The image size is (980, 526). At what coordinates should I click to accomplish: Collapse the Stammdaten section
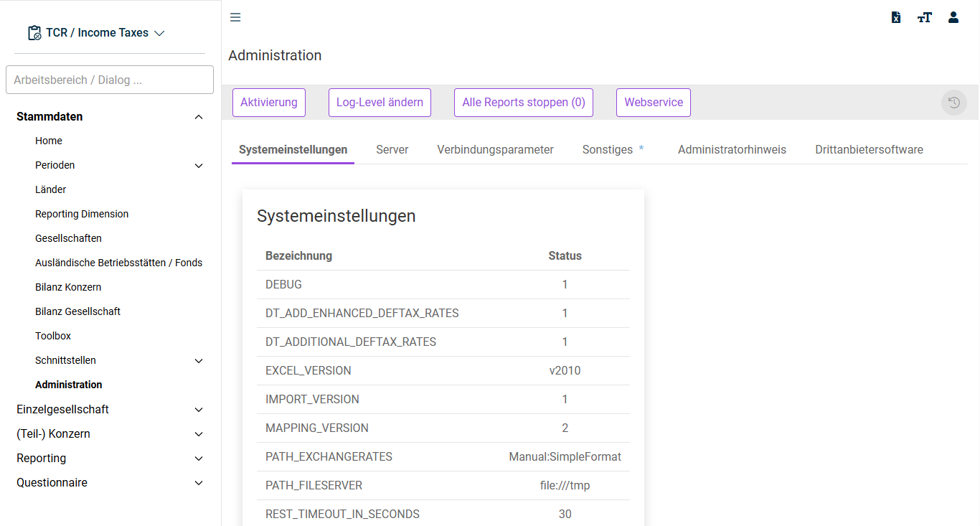(199, 117)
